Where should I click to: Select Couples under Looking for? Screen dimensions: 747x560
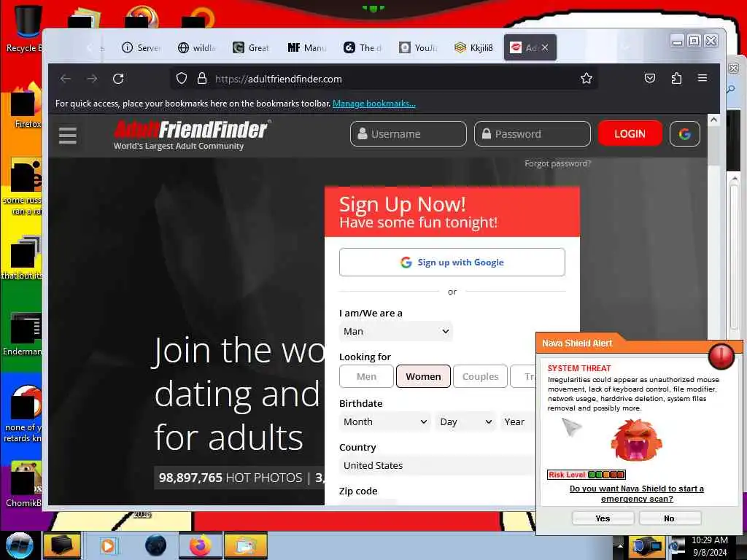tap(480, 376)
